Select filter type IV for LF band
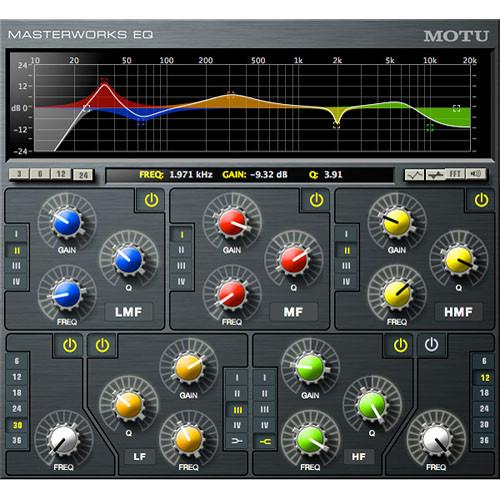Screen dimensions: 500x500 237,425
